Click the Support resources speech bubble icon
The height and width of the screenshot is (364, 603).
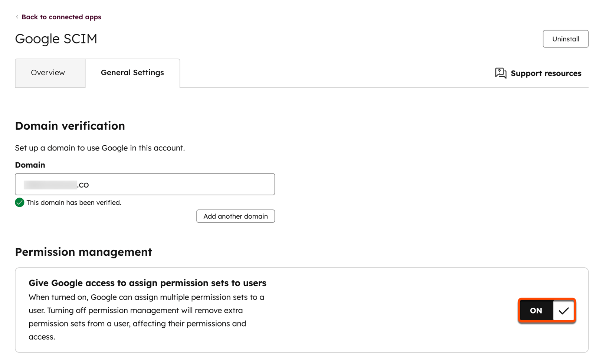[x=501, y=73]
